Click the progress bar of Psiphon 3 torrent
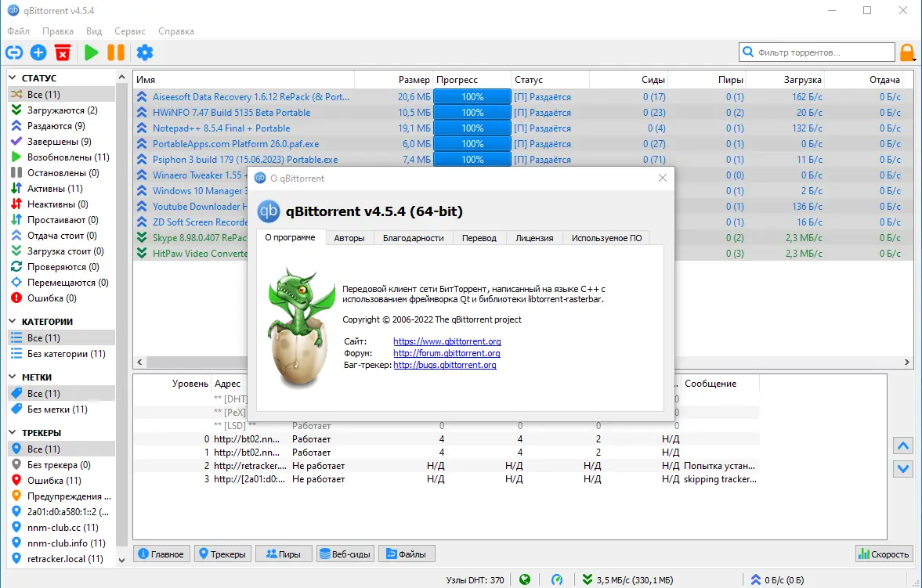The width and height of the screenshot is (922, 588). tap(472, 160)
